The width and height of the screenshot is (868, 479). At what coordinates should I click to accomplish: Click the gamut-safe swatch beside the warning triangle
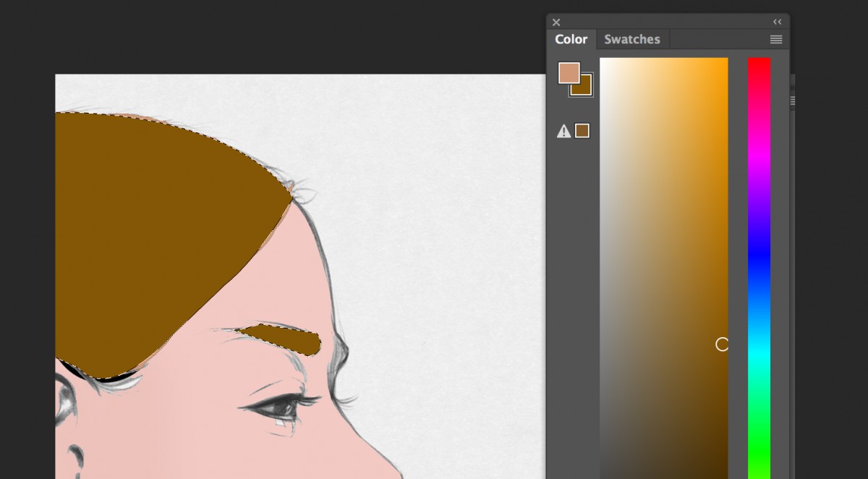(x=583, y=130)
